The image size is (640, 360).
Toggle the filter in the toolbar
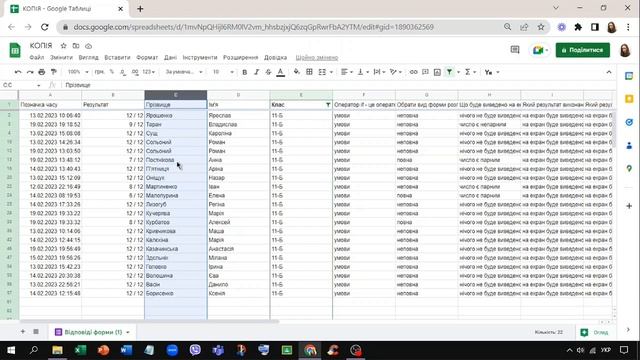pos(449,72)
